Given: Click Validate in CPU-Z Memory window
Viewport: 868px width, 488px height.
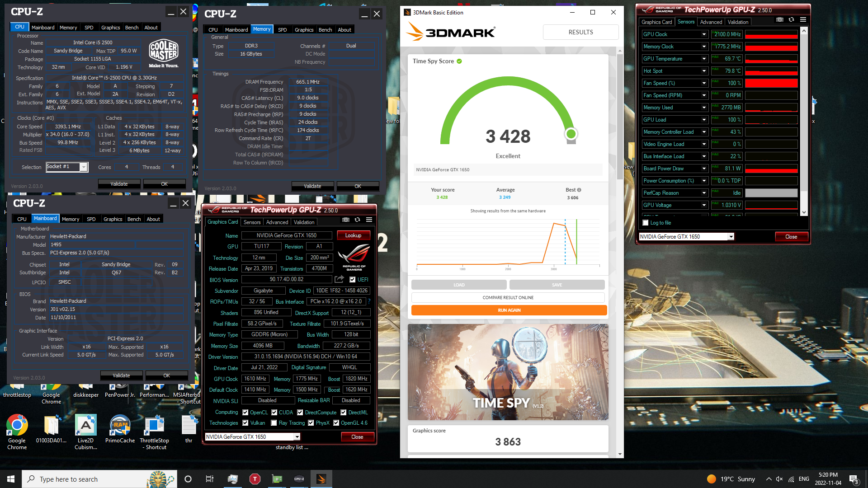Looking at the screenshot, I should point(312,186).
